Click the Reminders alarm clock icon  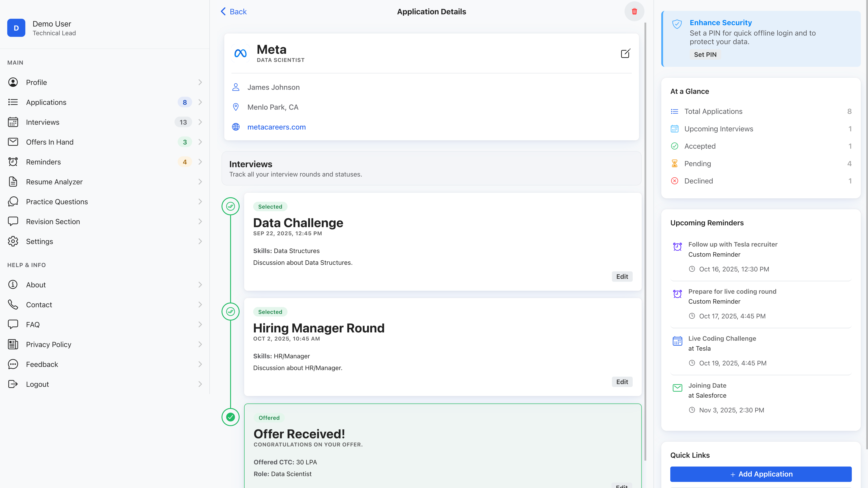tap(13, 162)
